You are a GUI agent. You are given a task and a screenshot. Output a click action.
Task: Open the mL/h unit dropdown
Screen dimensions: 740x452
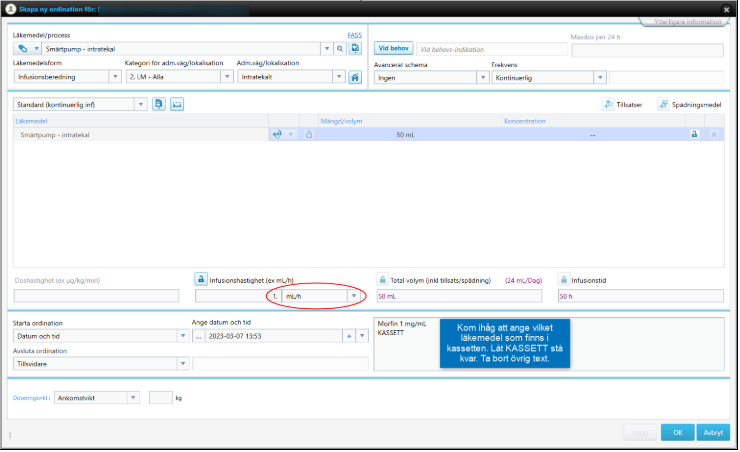(x=353, y=296)
